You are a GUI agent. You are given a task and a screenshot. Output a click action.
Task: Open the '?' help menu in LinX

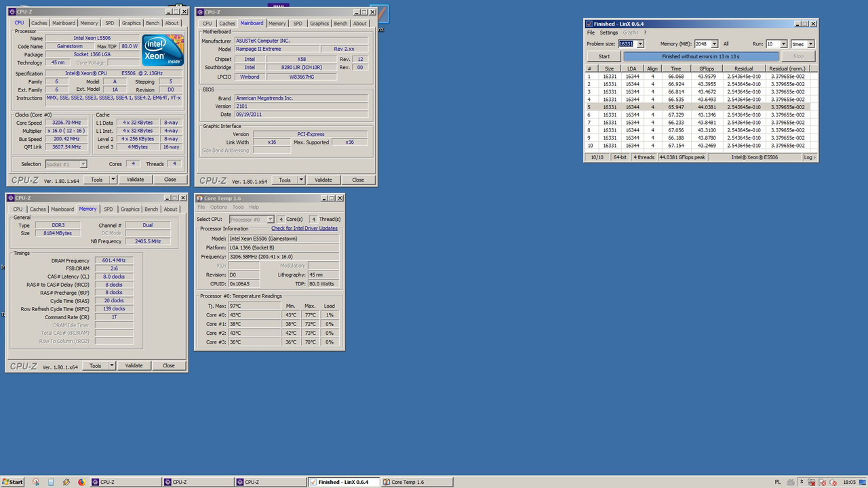pos(645,33)
